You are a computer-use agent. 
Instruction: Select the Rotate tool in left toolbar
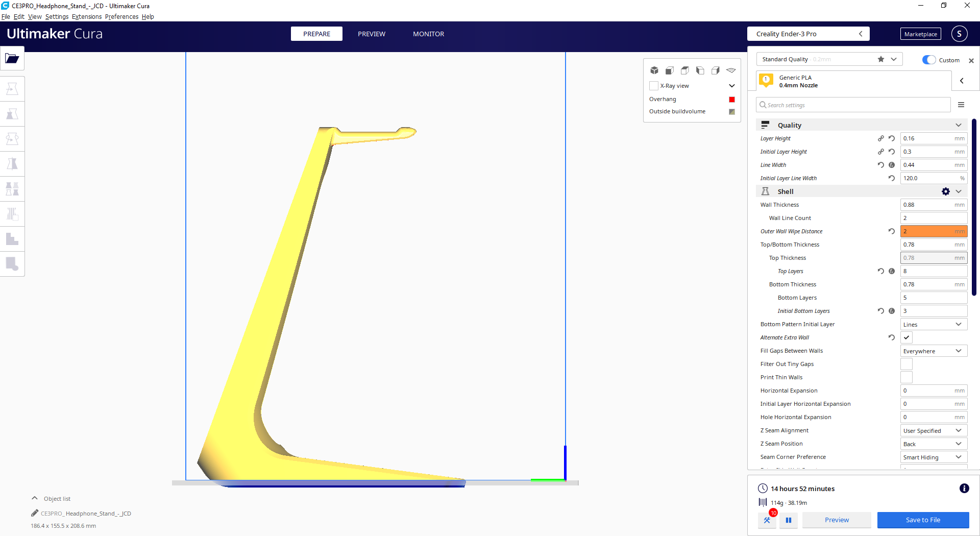(x=12, y=139)
